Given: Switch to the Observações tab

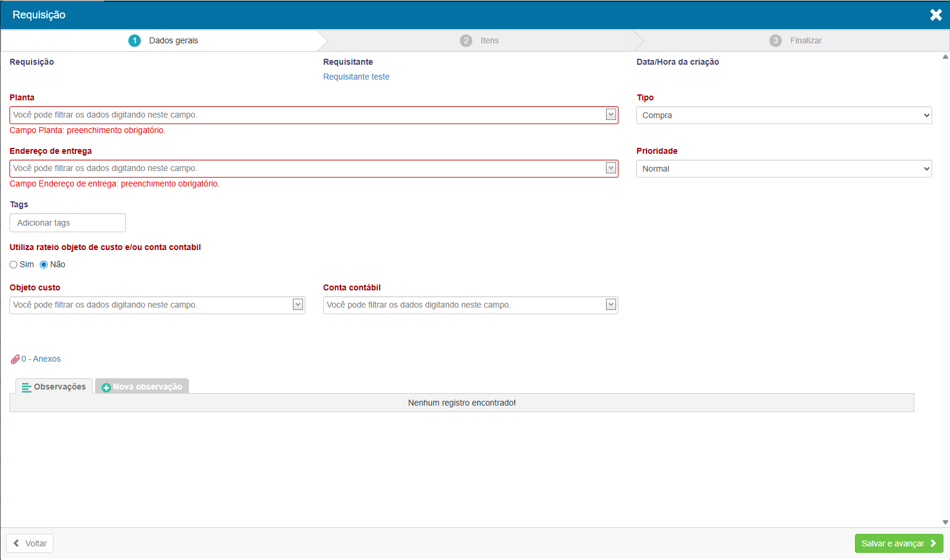Looking at the screenshot, I should tap(54, 387).
